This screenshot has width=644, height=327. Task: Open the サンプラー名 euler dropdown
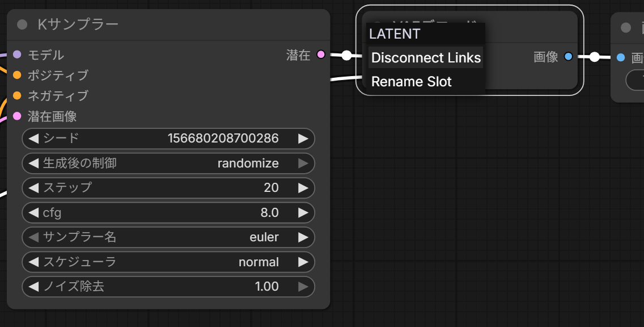(x=168, y=237)
